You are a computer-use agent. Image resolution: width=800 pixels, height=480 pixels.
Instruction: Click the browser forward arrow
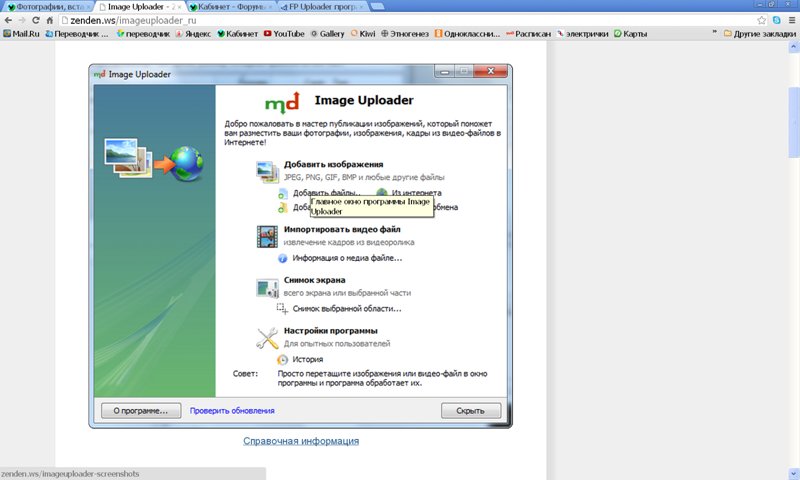click(x=21, y=20)
